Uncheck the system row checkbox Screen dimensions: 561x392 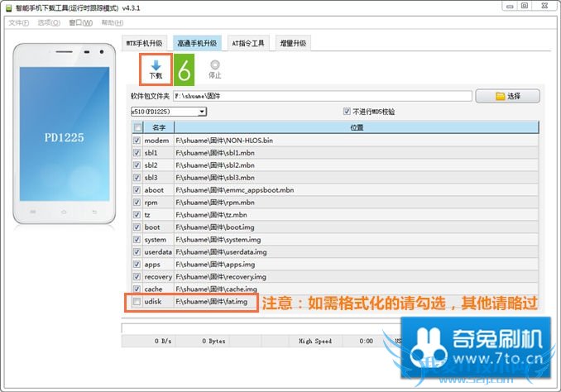[137, 239]
